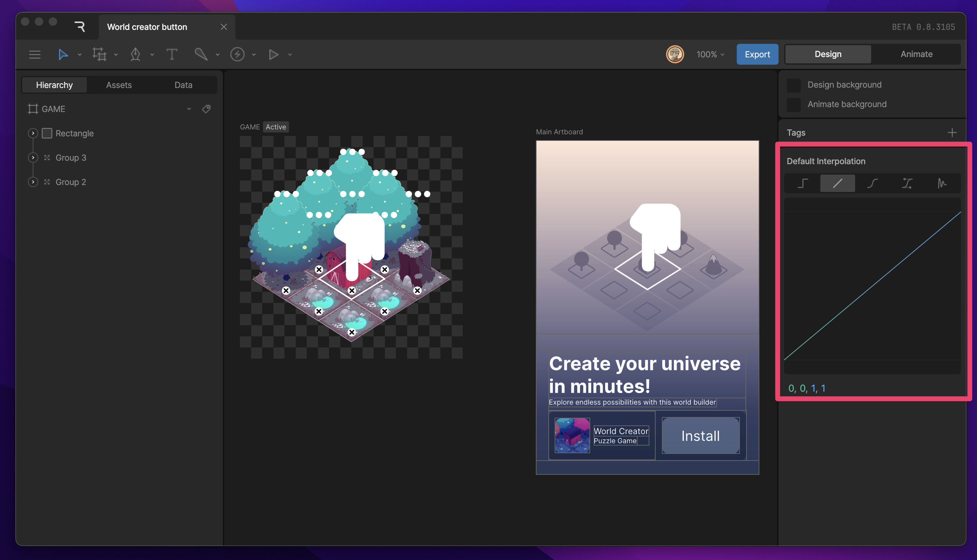
Task: Select the Pen tool
Action: 135,54
